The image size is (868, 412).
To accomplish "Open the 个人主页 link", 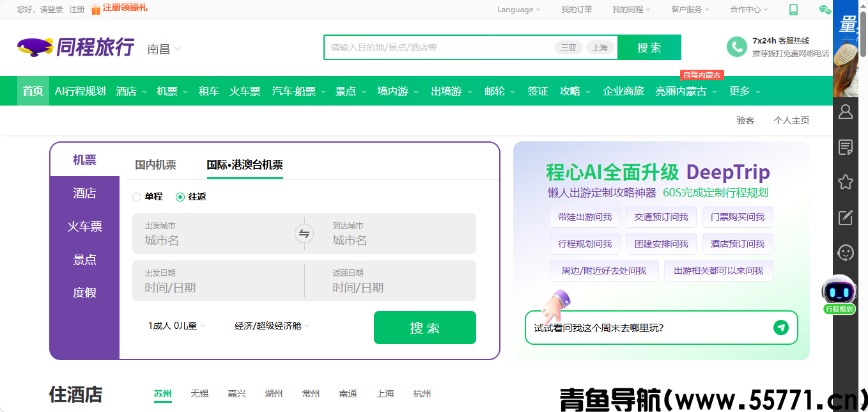I will pos(791,120).
